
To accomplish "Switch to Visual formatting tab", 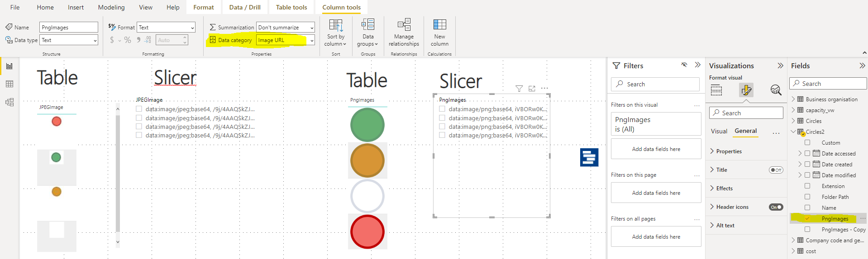I will coord(719,131).
